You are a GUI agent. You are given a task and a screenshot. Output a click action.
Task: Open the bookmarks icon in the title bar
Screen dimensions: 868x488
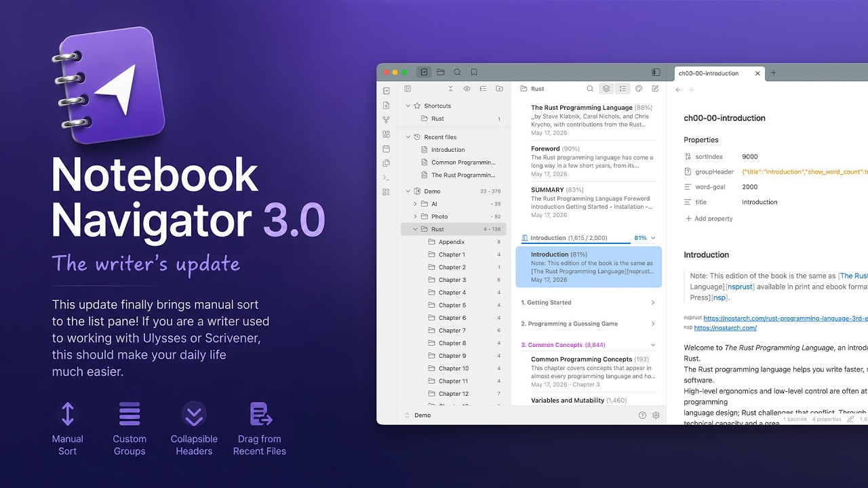[474, 72]
